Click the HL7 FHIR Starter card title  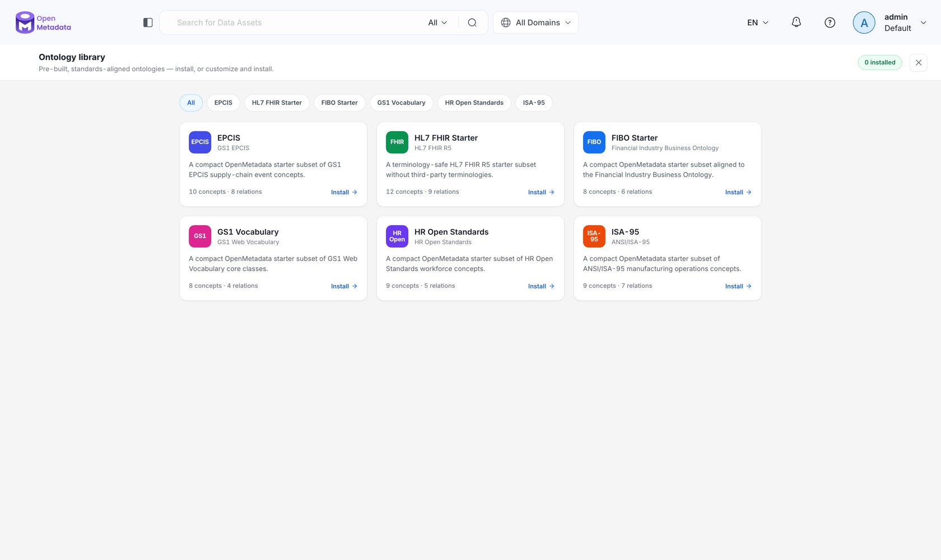(446, 138)
